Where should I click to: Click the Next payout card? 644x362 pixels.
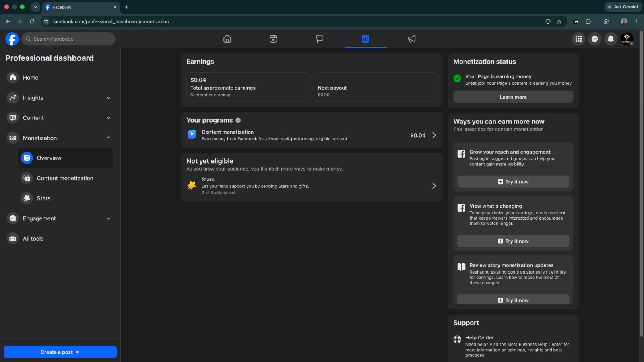pyautogui.click(x=376, y=87)
